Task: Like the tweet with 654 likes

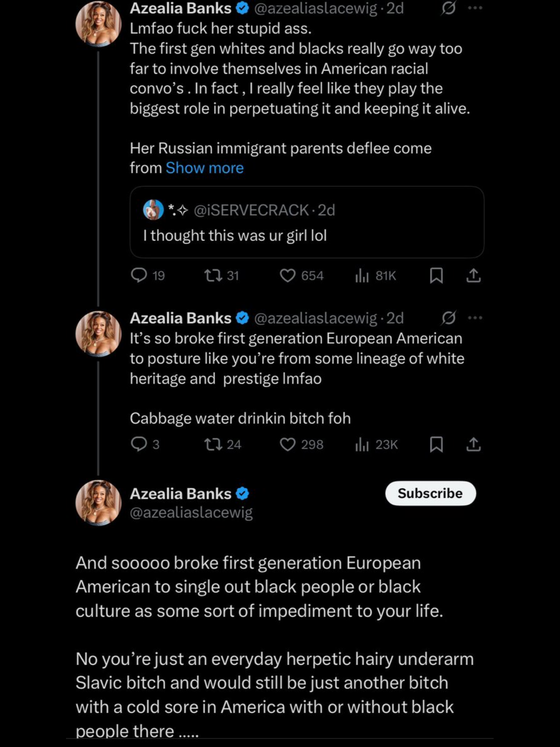Action: 301,276
